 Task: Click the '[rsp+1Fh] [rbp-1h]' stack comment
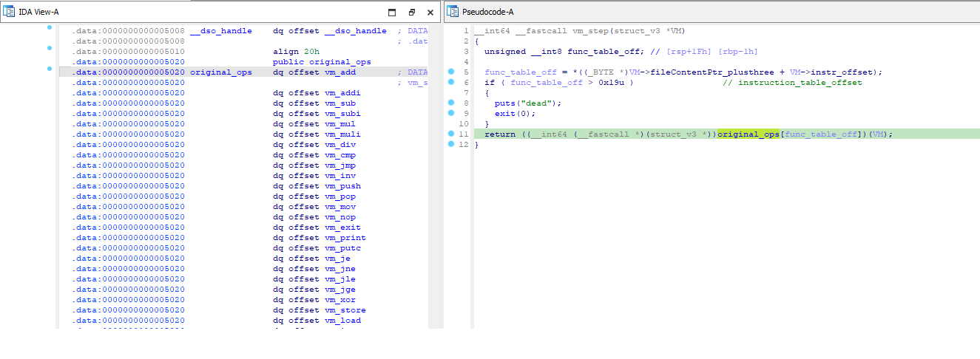tap(712, 52)
